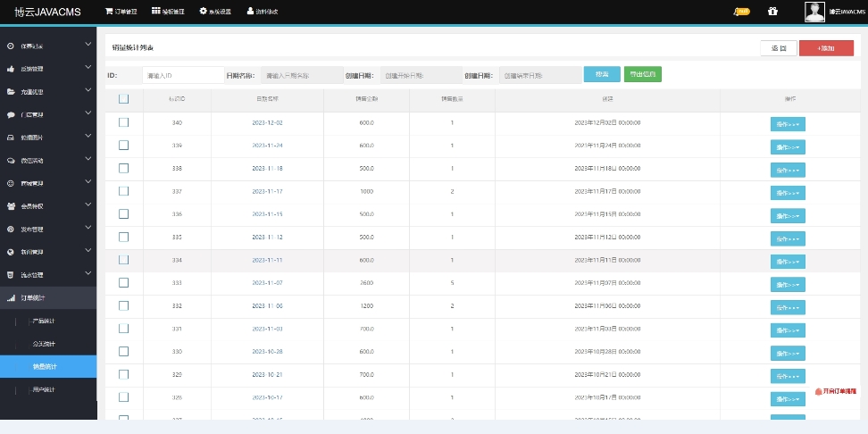Check the box for row ID 340
The image size is (868, 434).
pos(123,122)
